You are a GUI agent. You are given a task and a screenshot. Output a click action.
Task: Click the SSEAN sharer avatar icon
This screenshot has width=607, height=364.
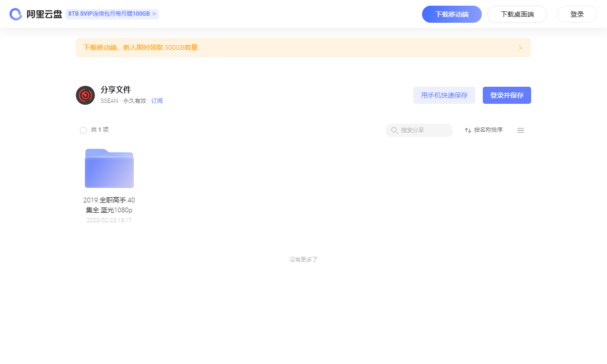click(x=85, y=95)
